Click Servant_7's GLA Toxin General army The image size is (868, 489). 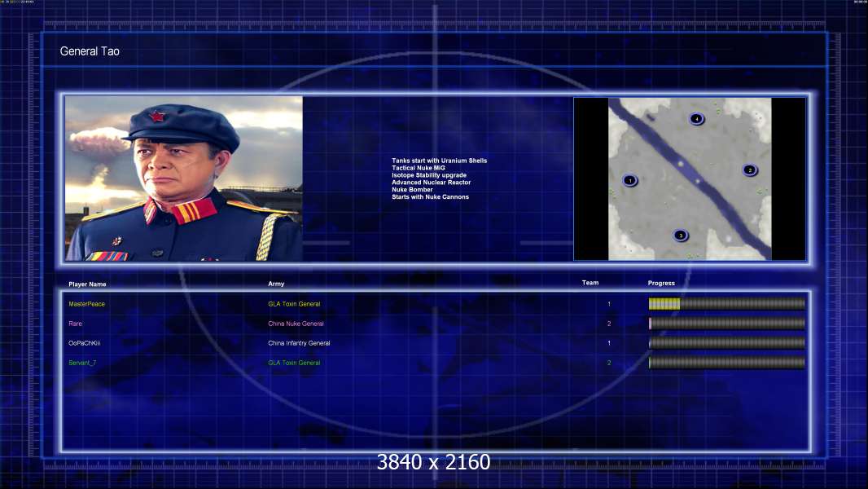294,363
